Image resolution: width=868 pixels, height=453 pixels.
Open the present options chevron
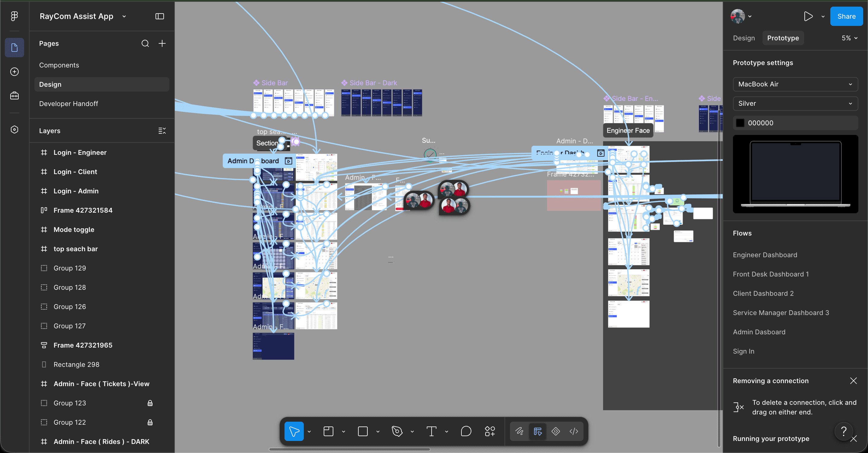coord(823,16)
